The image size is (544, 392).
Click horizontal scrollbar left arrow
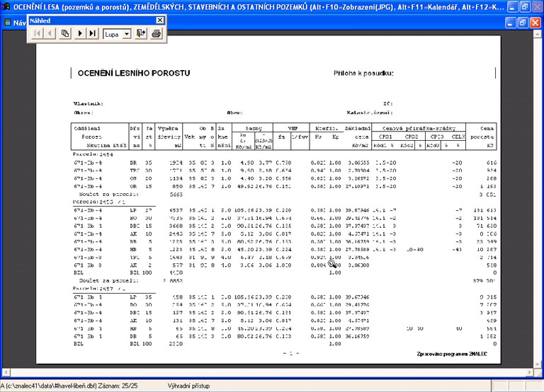[6, 373]
